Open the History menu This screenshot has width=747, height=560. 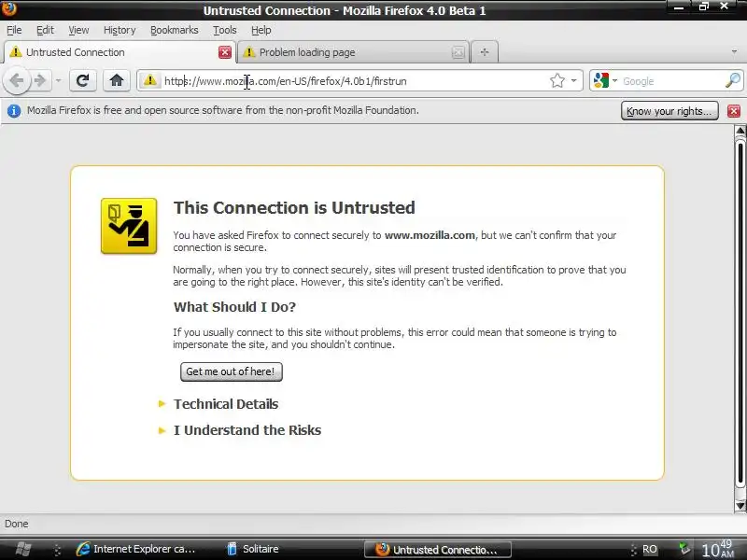pyautogui.click(x=120, y=30)
